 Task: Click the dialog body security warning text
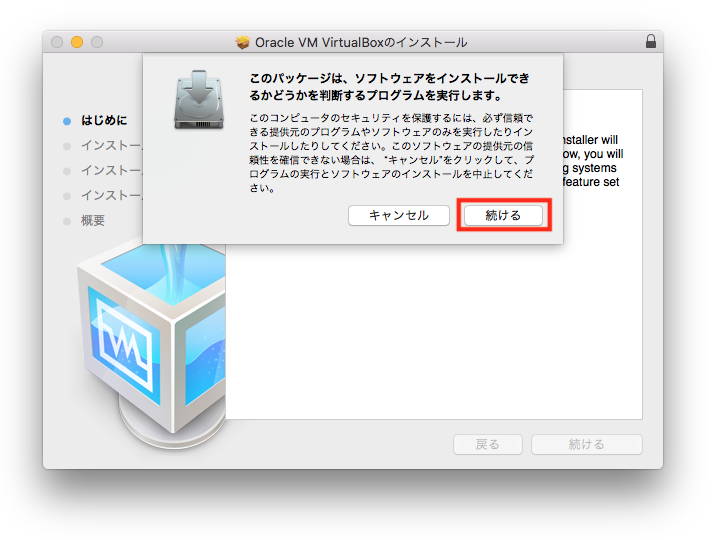392,153
